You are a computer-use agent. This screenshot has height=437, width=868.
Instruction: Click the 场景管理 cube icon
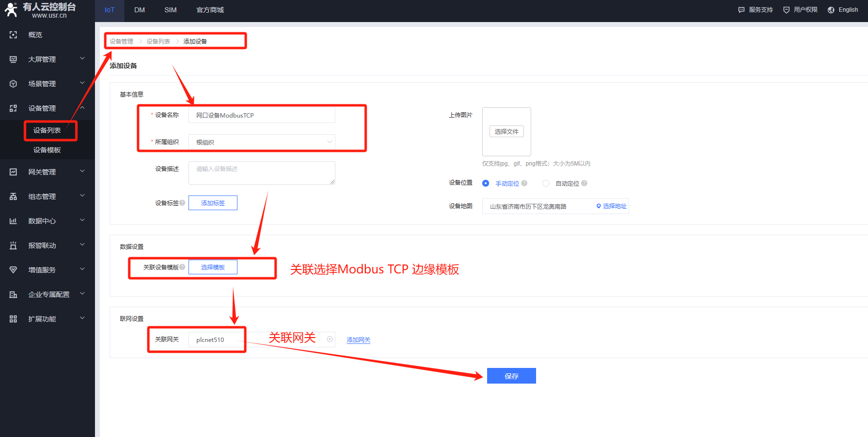[13, 84]
